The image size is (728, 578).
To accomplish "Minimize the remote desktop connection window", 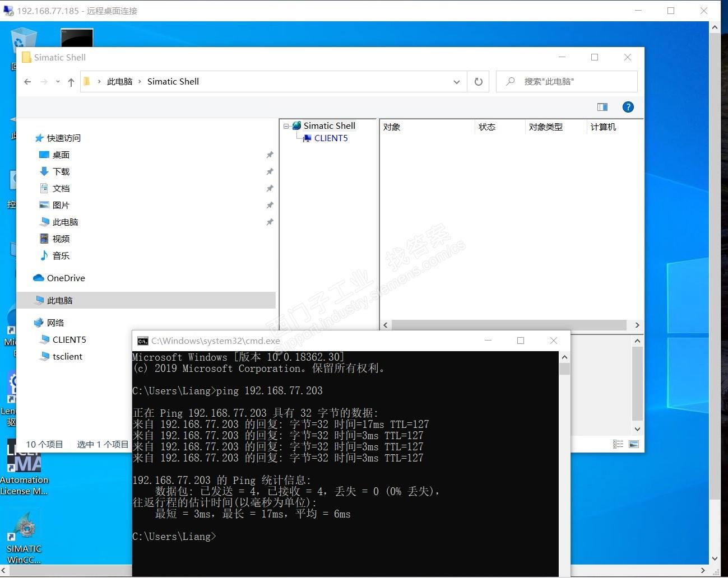I will 638,11.
